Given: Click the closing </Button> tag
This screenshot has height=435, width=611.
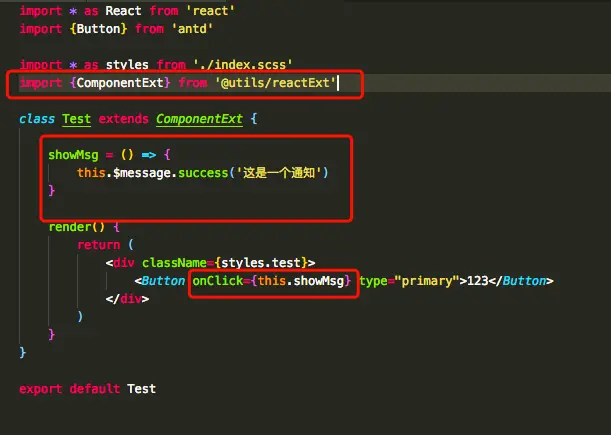Looking at the screenshot, I should [x=521, y=281].
